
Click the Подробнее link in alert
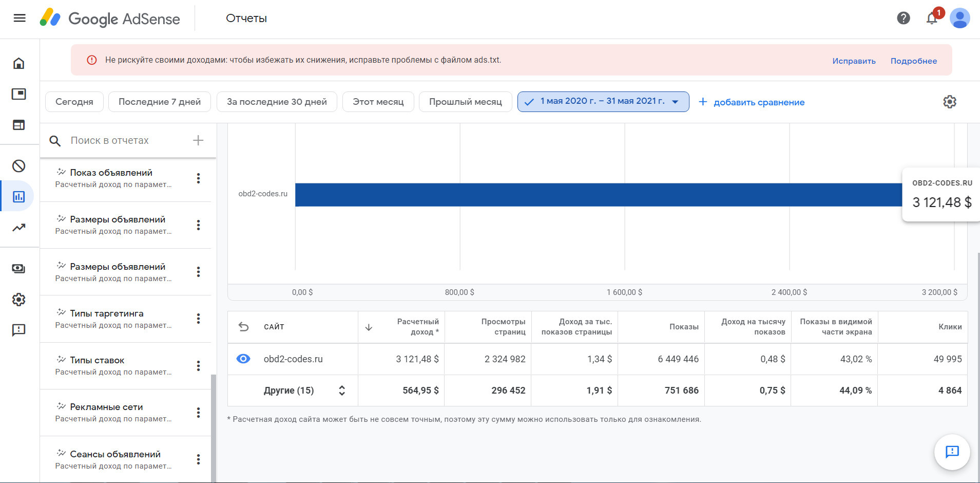coord(914,61)
